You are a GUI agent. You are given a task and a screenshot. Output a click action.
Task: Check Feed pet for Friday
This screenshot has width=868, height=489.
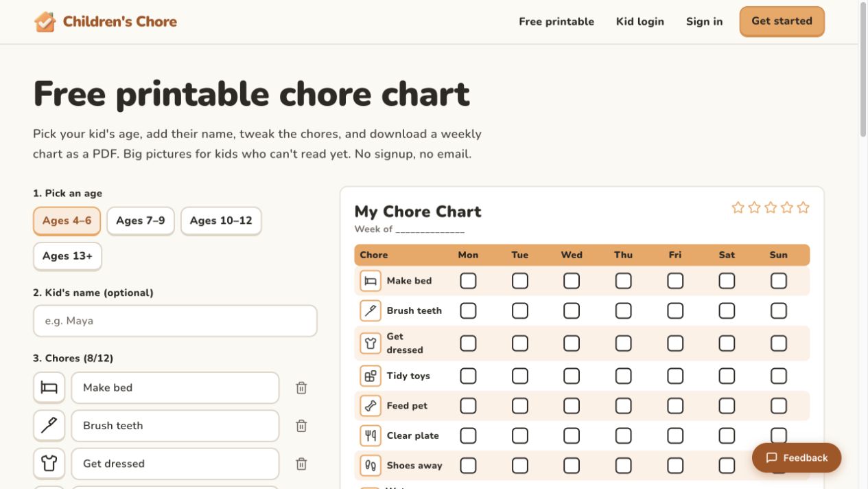pos(675,406)
